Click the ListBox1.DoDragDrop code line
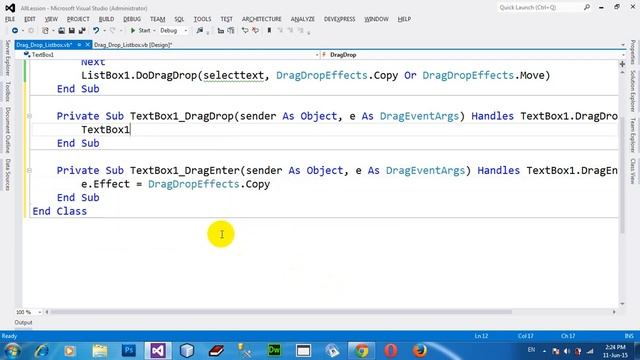640x360 pixels. coord(316,76)
